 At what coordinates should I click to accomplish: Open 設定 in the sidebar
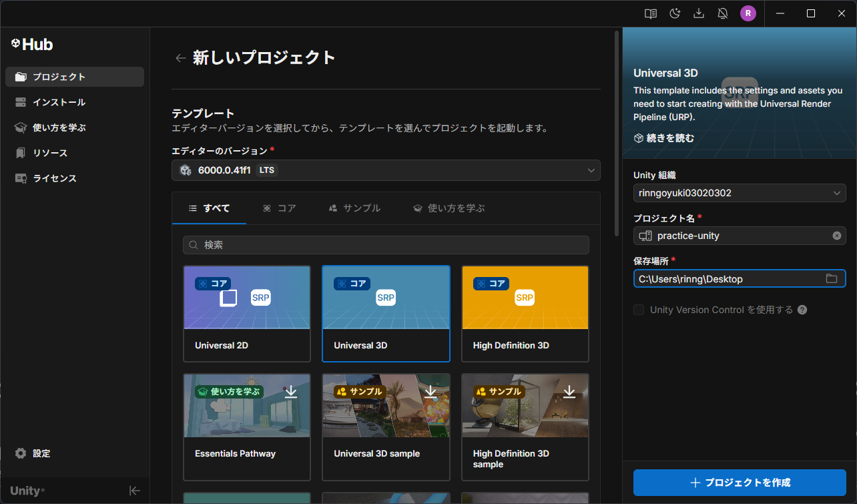click(x=75, y=453)
